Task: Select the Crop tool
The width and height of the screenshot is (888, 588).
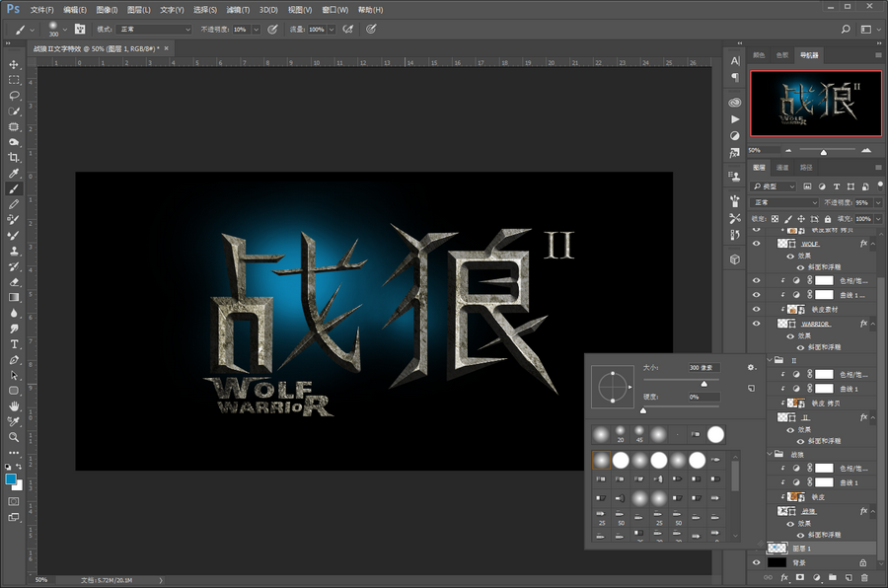Action: (x=14, y=158)
